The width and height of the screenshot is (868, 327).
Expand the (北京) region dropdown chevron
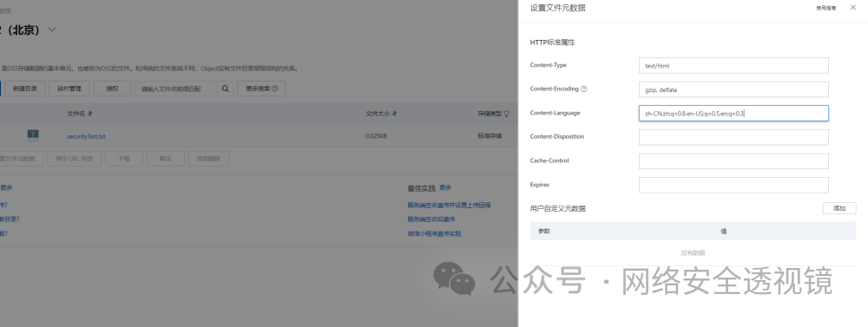[x=52, y=29]
